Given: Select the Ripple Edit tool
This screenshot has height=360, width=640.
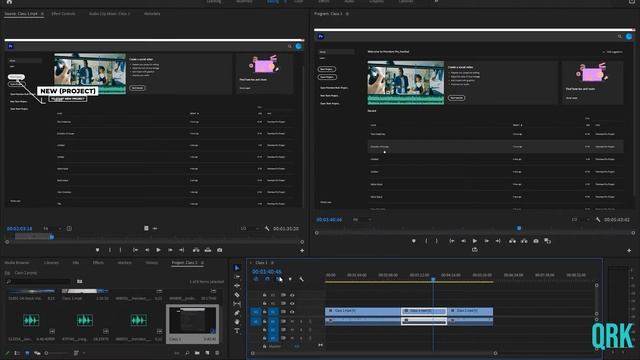Looking at the screenshot, I should pyautogui.click(x=237, y=286).
